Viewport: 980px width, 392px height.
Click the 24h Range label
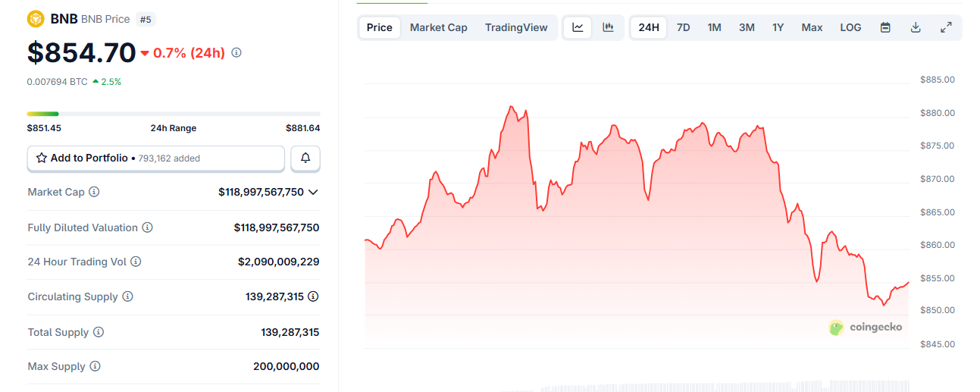(x=174, y=128)
